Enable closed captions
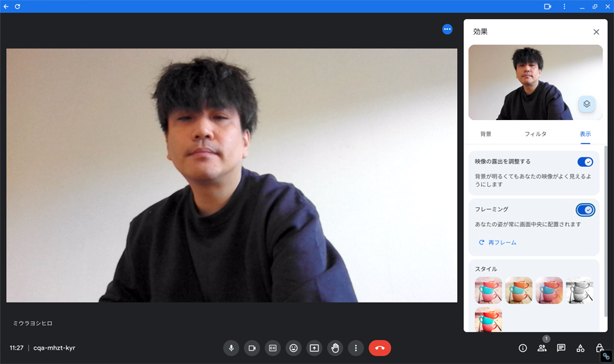Screen dimensions: 614x364 272,348
